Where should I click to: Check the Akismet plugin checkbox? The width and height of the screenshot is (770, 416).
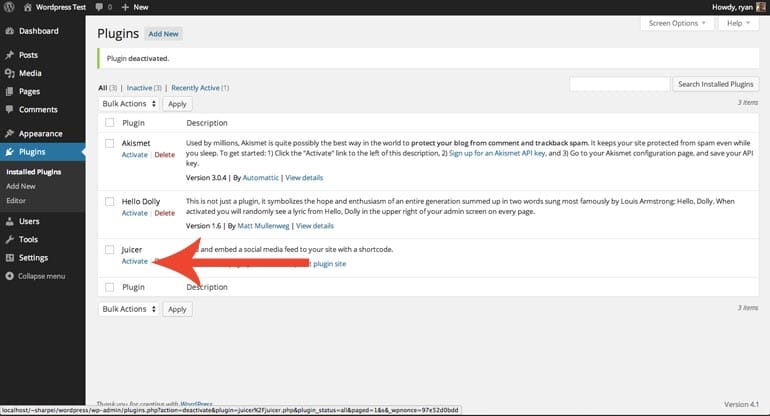point(110,143)
